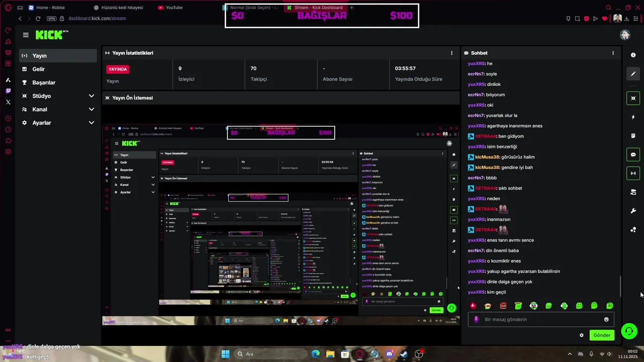Open chat settings gear
Screen dimensions: 644x362
coord(582,335)
